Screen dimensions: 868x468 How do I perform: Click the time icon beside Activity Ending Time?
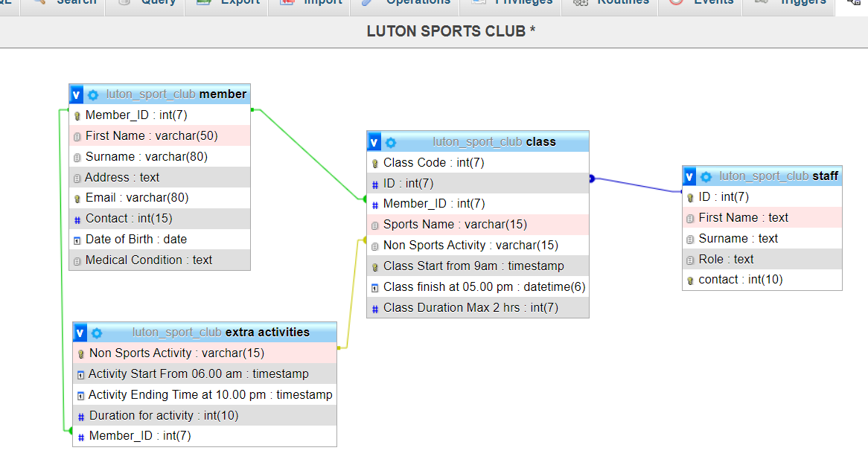point(81,396)
